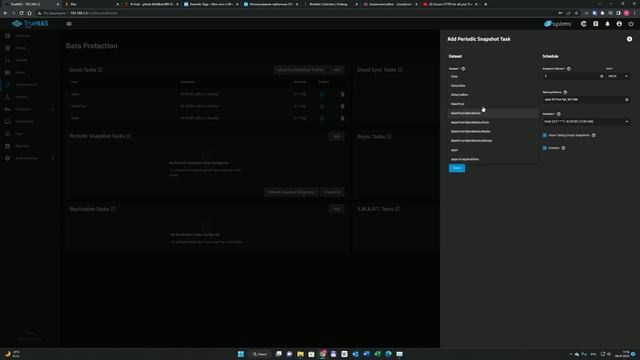The image size is (640, 360).
Task: Close the Add Periodic Snapshot Task panel
Action: tap(629, 39)
